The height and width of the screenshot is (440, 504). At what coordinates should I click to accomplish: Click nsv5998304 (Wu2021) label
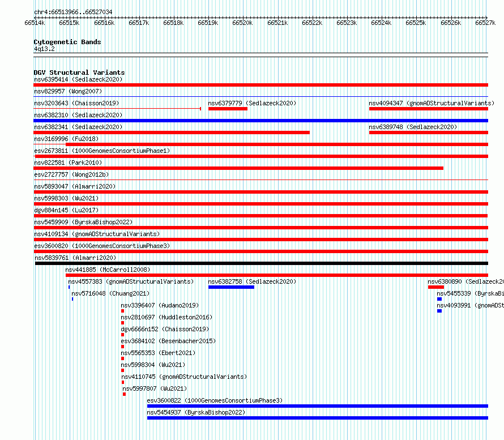click(x=153, y=365)
